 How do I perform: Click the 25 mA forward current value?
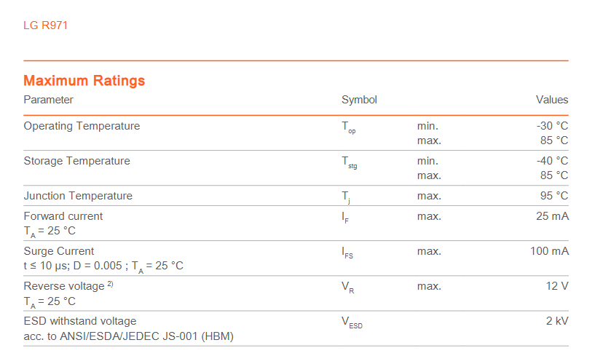pyautogui.click(x=552, y=216)
